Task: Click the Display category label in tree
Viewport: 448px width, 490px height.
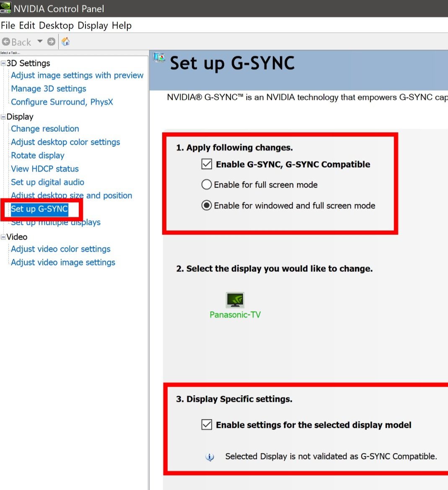Action: click(x=20, y=117)
